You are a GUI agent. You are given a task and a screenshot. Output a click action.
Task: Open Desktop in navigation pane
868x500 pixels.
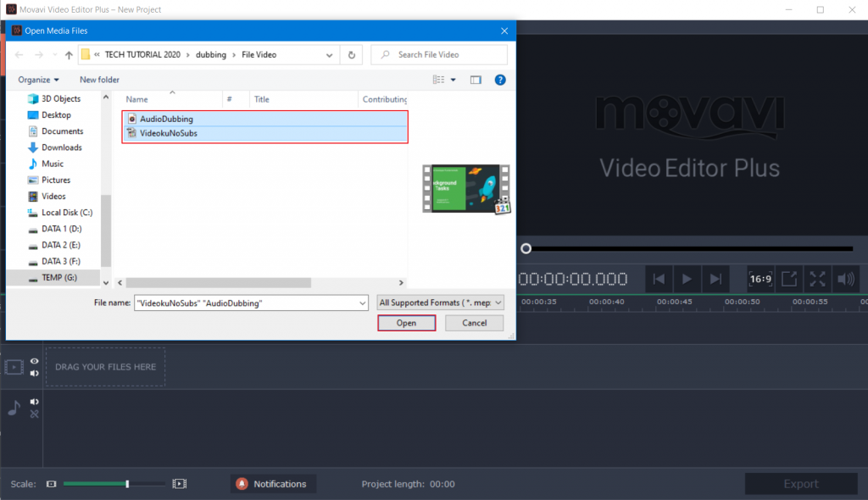56,115
